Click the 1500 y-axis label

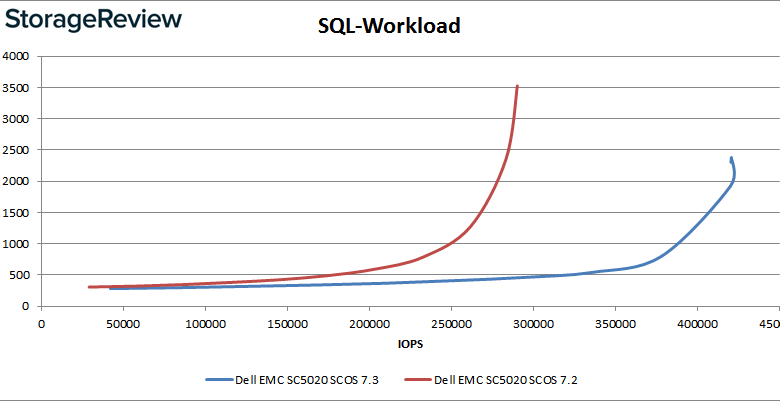(17, 213)
